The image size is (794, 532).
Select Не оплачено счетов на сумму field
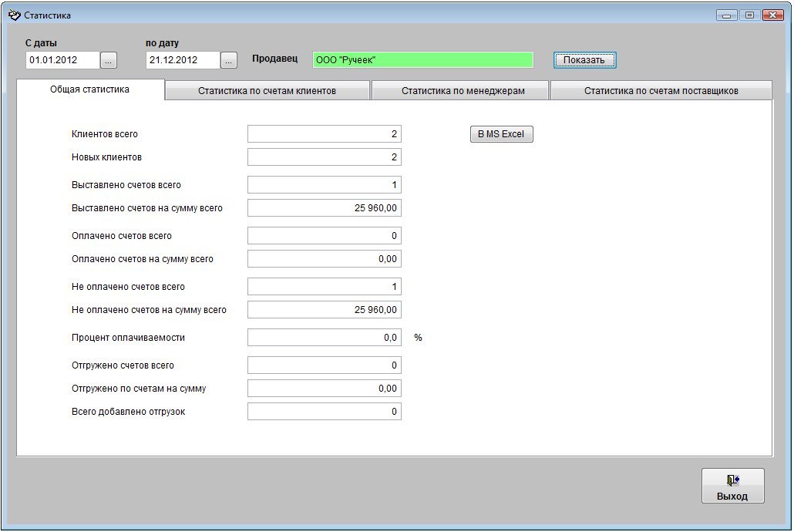[324, 310]
